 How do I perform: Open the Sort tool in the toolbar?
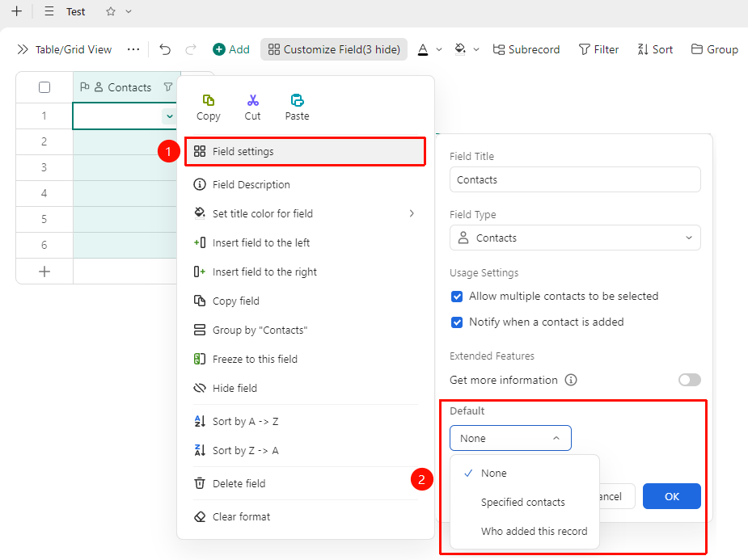[x=655, y=49]
